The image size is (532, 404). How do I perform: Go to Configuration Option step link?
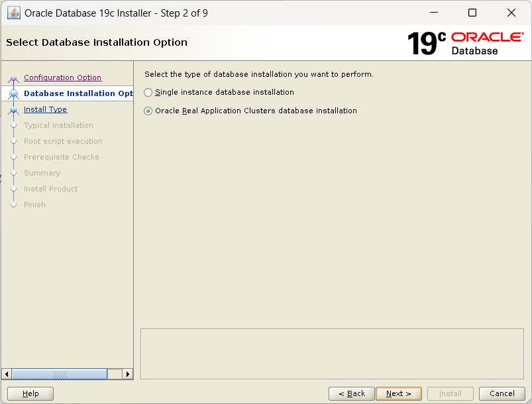tap(62, 77)
